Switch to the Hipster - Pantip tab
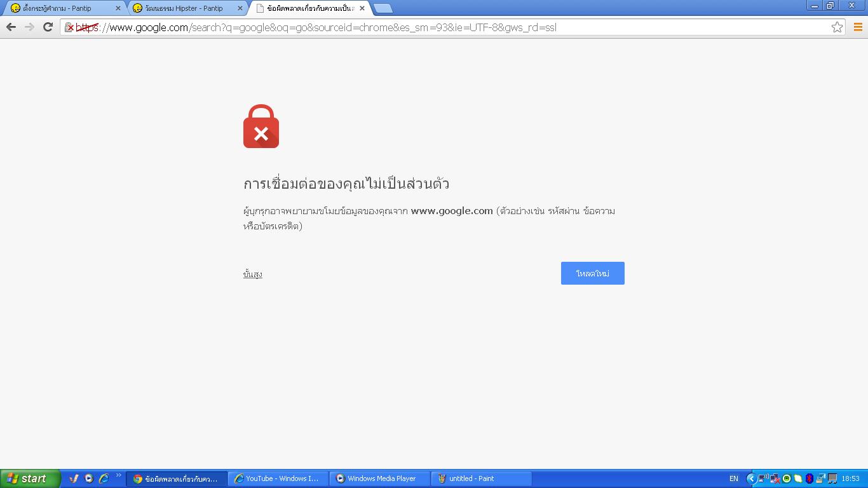Viewport: 868px width, 488px height. pos(184,8)
